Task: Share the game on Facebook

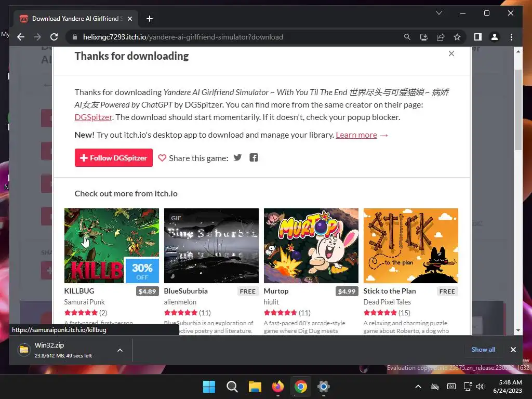Action: click(254, 157)
